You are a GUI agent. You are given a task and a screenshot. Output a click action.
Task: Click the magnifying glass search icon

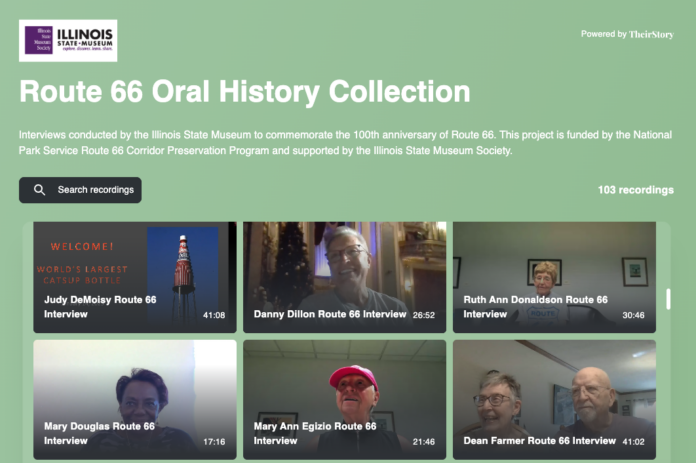pyautogui.click(x=40, y=190)
